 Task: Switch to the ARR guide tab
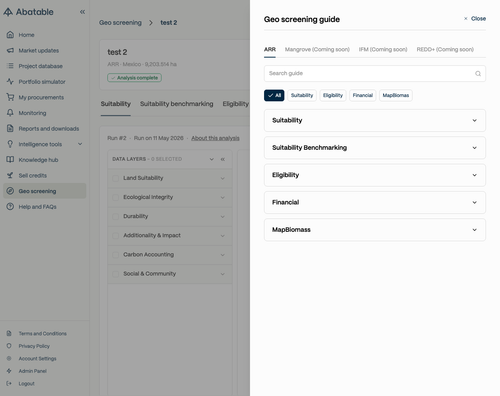[270, 49]
